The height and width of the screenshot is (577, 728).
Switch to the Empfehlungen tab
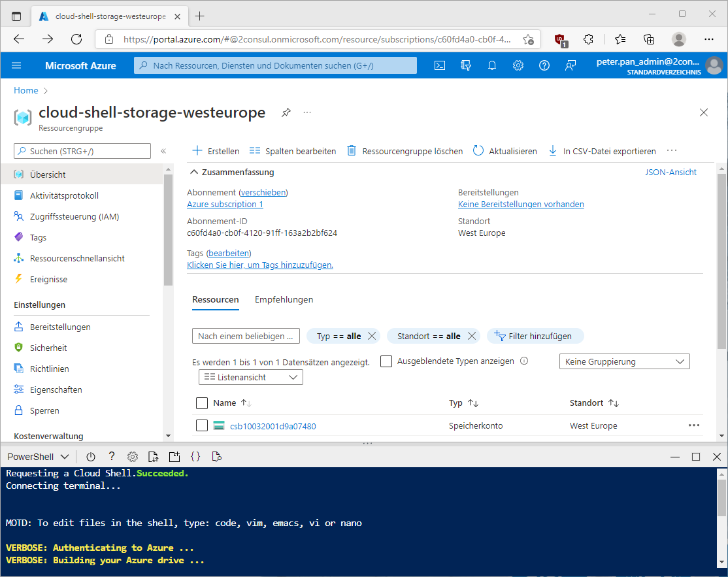tap(284, 300)
